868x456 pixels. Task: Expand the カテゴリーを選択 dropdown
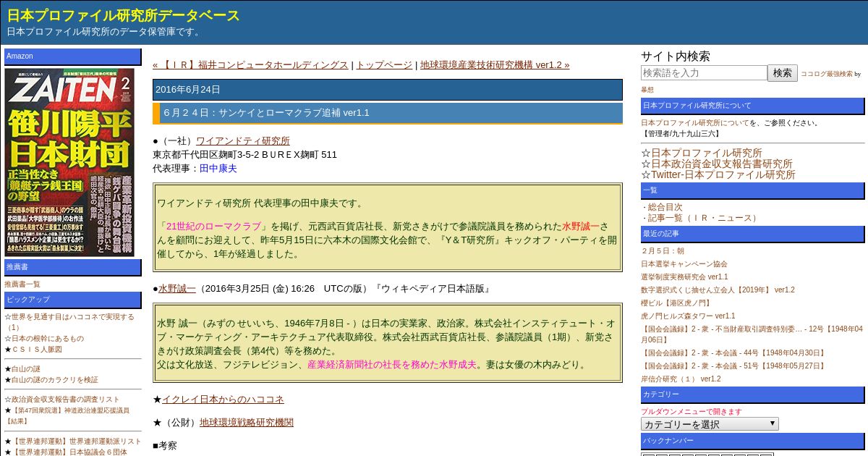click(710, 424)
